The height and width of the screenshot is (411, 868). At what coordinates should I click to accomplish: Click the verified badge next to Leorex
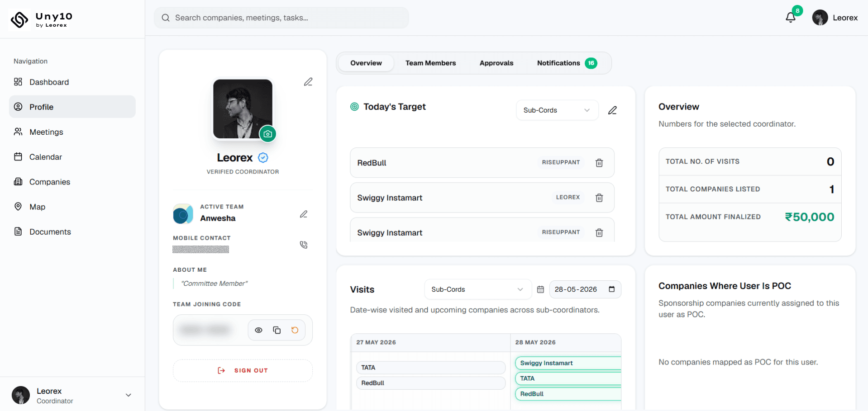pyautogui.click(x=263, y=157)
